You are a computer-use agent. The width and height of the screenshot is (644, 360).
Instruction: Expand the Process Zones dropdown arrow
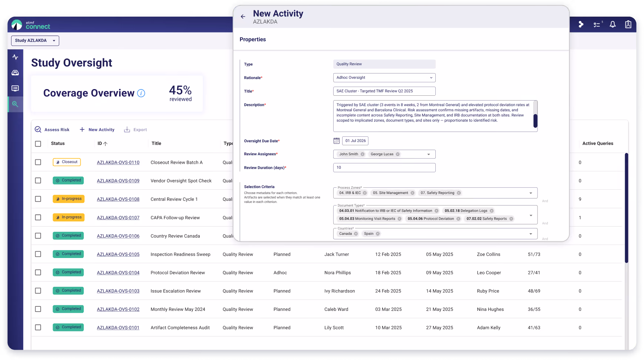531,193
